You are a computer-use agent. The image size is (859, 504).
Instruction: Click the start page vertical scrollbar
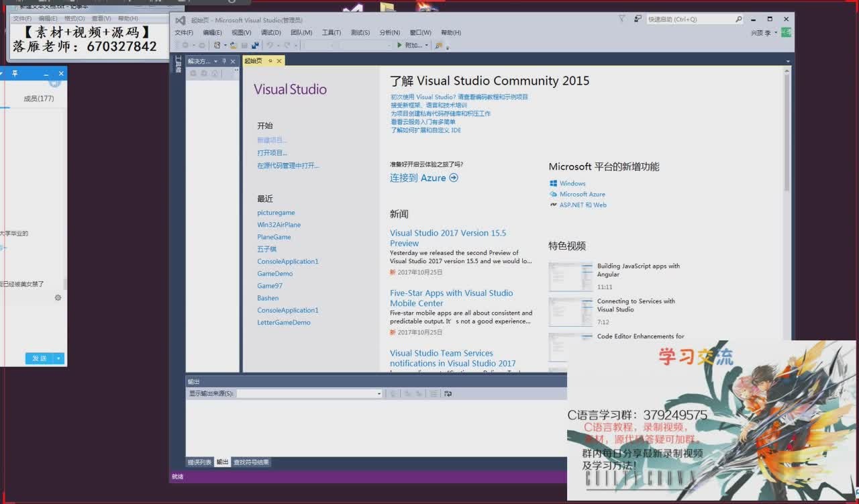pos(788,131)
